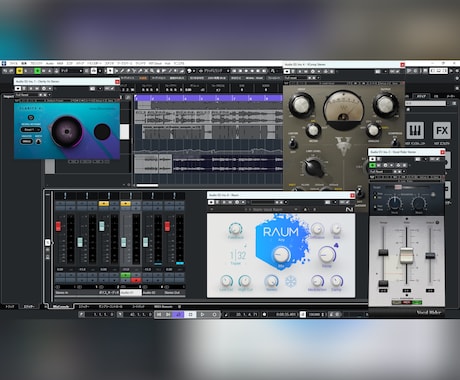Click the big purple knob in Clarity Vx
The image size is (460, 380).
67,132
